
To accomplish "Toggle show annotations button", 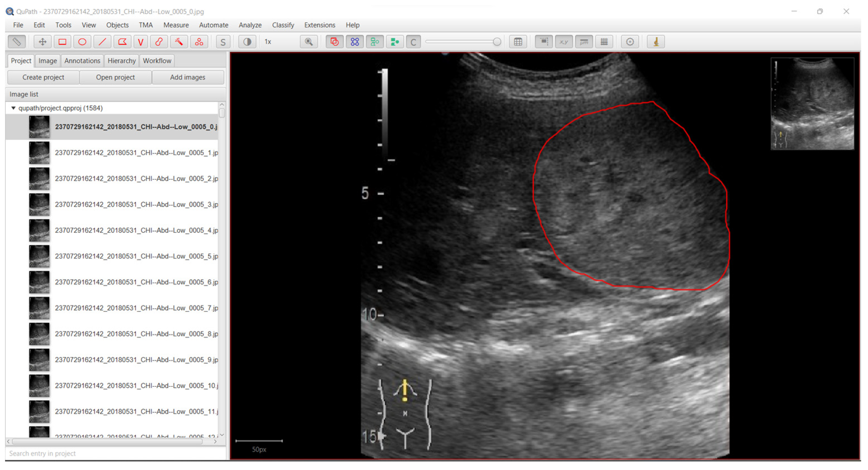I will pos(334,42).
